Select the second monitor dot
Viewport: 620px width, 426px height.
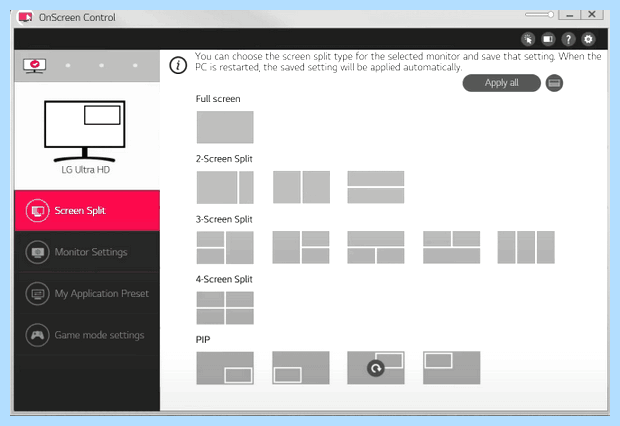pyautogui.click(x=68, y=65)
